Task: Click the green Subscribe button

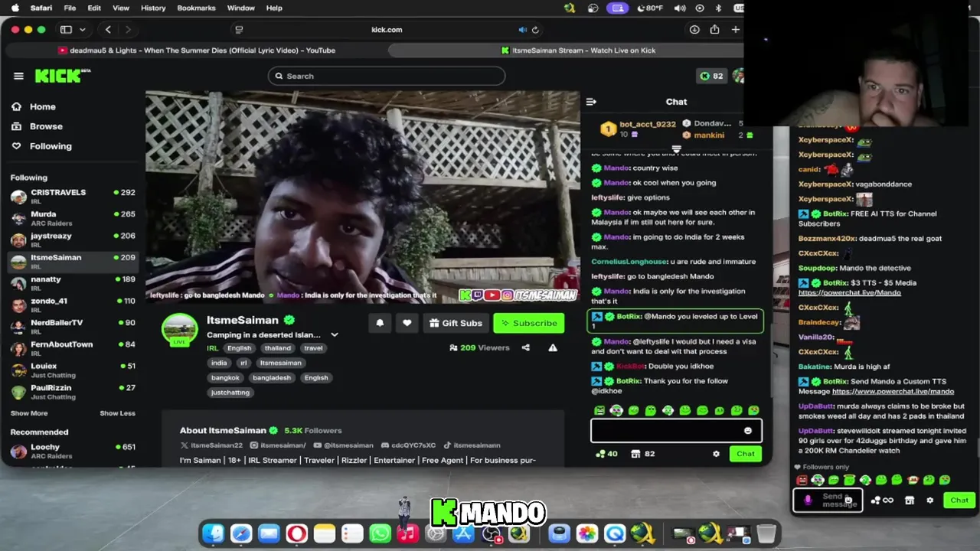Action: point(528,323)
